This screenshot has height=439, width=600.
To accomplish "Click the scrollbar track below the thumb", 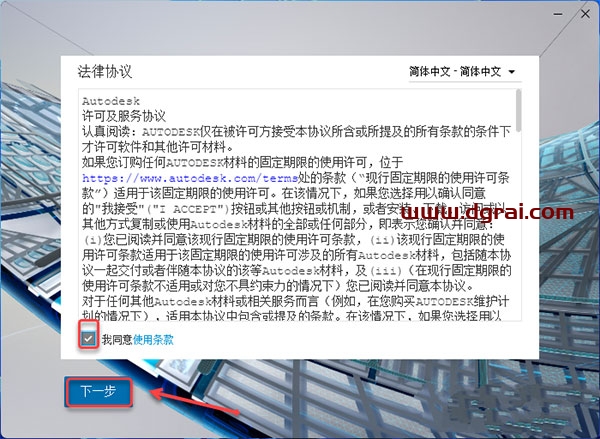I will [517, 250].
